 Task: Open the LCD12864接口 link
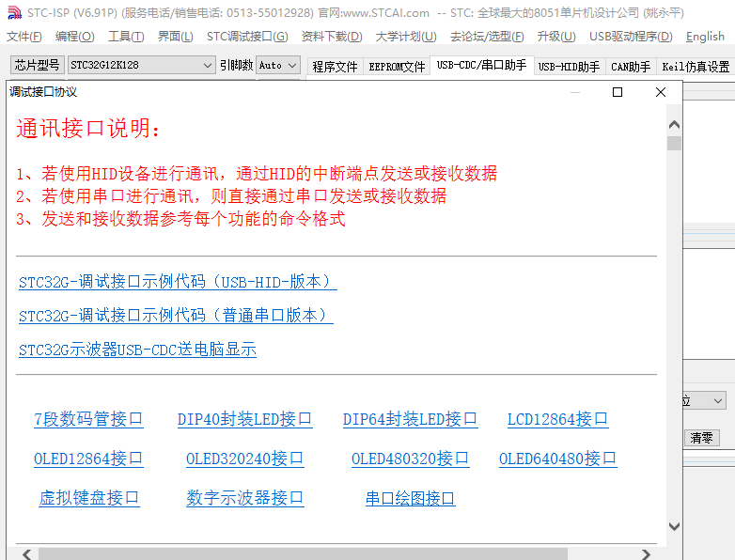click(557, 419)
